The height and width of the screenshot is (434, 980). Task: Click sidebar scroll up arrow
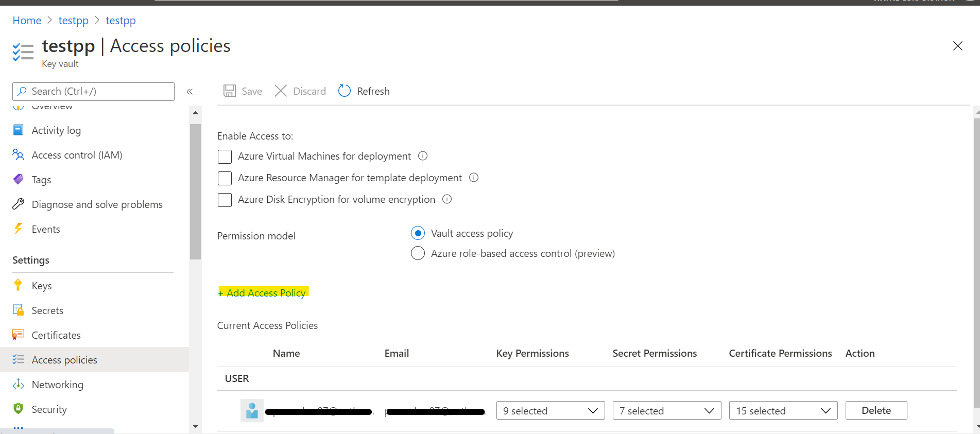(195, 112)
